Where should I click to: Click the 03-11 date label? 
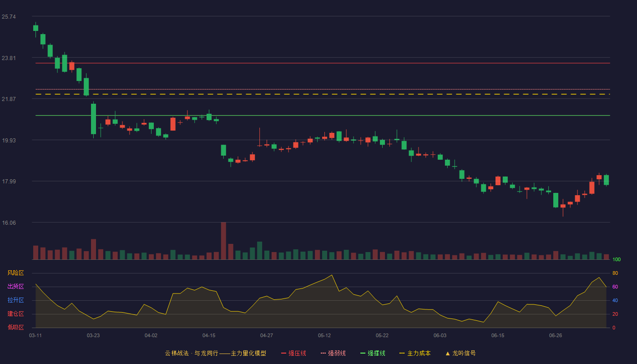pyautogui.click(x=35, y=335)
